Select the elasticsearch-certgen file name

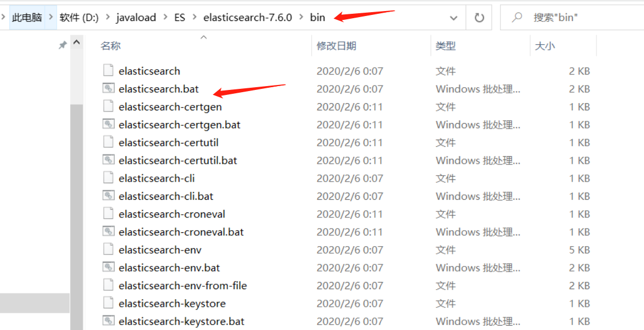click(170, 107)
